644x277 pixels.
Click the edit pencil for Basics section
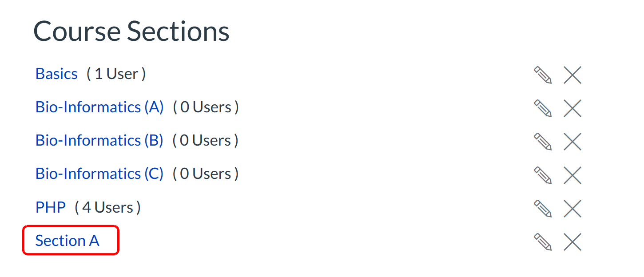click(542, 75)
